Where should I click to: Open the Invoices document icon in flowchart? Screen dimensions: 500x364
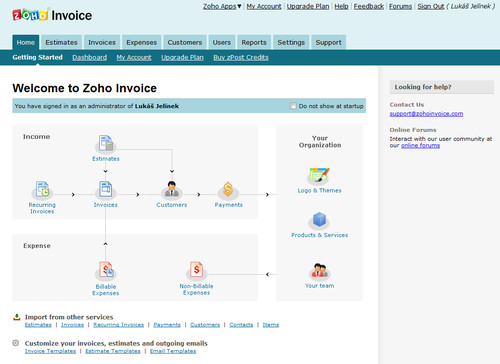coord(106,189)
